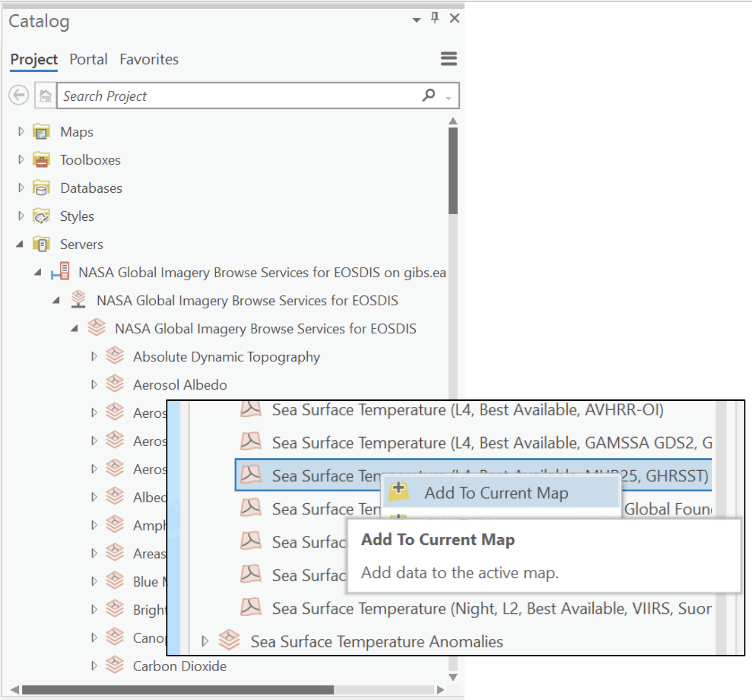Expand Sea Surface Temperature Anomalies group

(205, 641)
